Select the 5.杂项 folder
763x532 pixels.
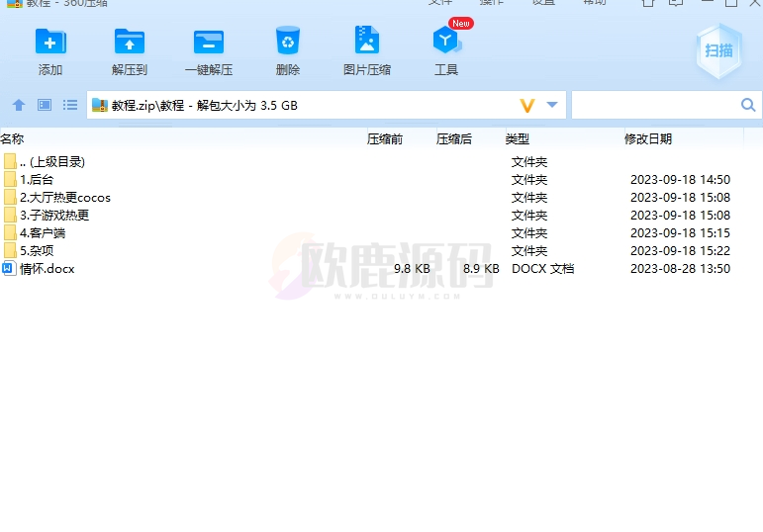tap(370, 250)
